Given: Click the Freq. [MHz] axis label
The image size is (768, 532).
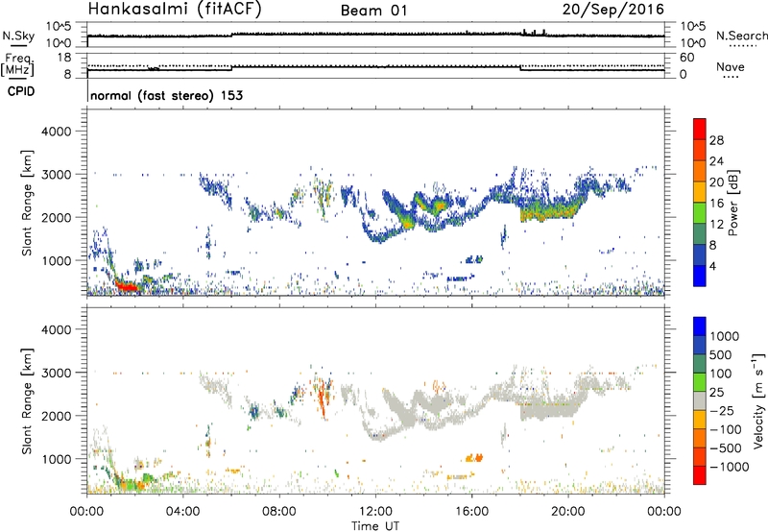Looking at the screenshot, I should coord(17,65).
